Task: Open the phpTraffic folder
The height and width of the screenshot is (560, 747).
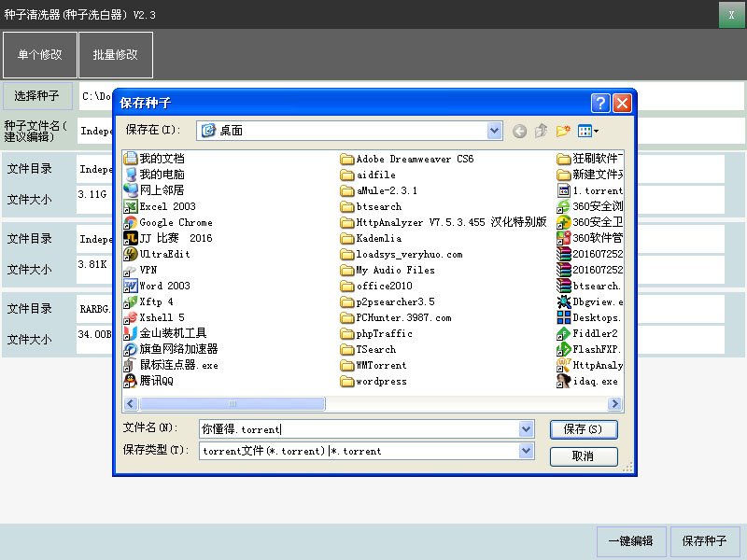Action: [x=376, y=333]
